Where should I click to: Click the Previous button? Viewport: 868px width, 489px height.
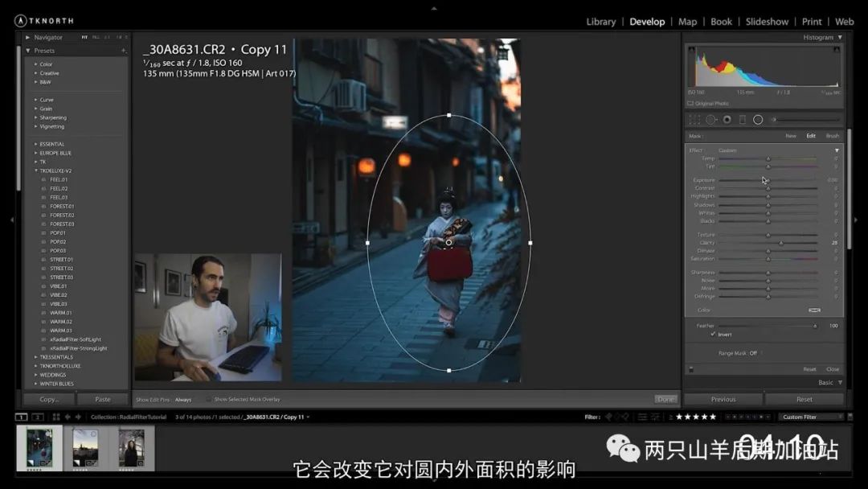723,399
